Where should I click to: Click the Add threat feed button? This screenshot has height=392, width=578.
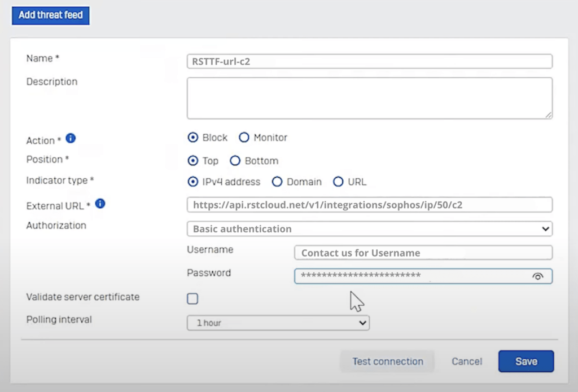coord(50,15)
